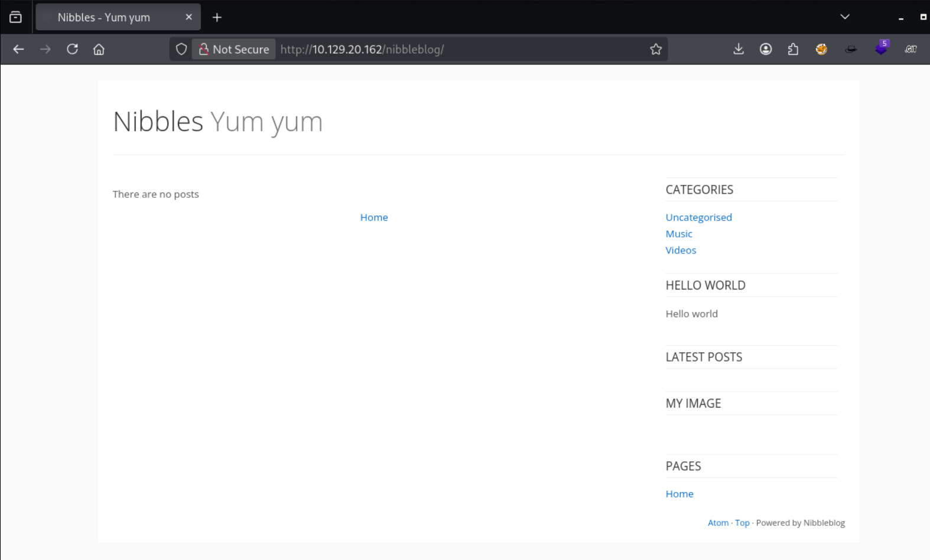This screenshot has height=560, width=930.
Task: Reload the current page
Action: coord(72,50)
